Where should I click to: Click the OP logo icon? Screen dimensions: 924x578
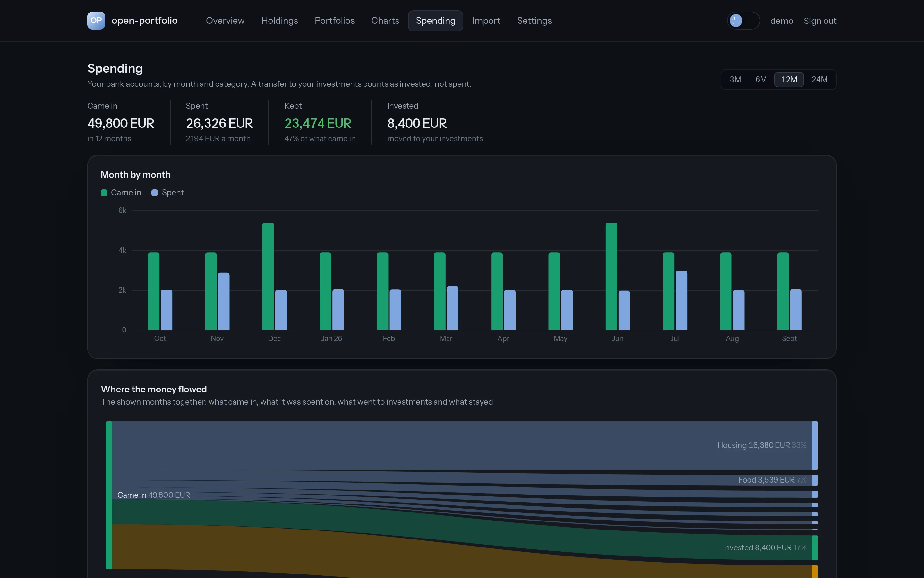point(96,21)
